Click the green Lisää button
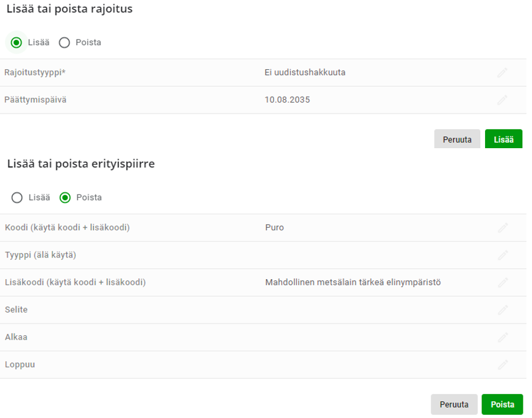532x418 pixels. pyautogui.click(x=504, y=139)
